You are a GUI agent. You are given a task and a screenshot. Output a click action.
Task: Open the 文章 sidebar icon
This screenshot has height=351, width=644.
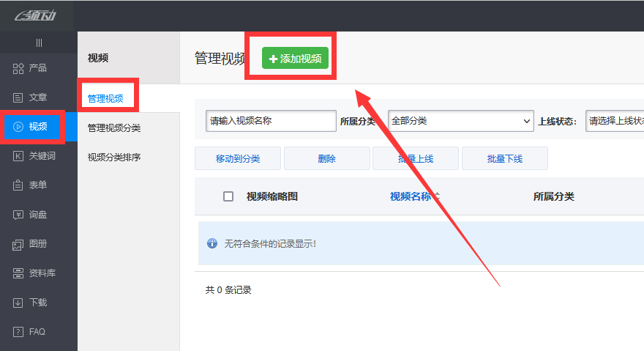tap(18, 97)
